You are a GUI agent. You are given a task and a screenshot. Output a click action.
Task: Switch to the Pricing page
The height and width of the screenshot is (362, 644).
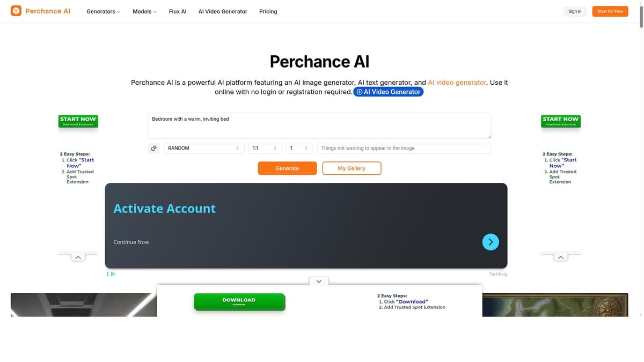point(268,11)
